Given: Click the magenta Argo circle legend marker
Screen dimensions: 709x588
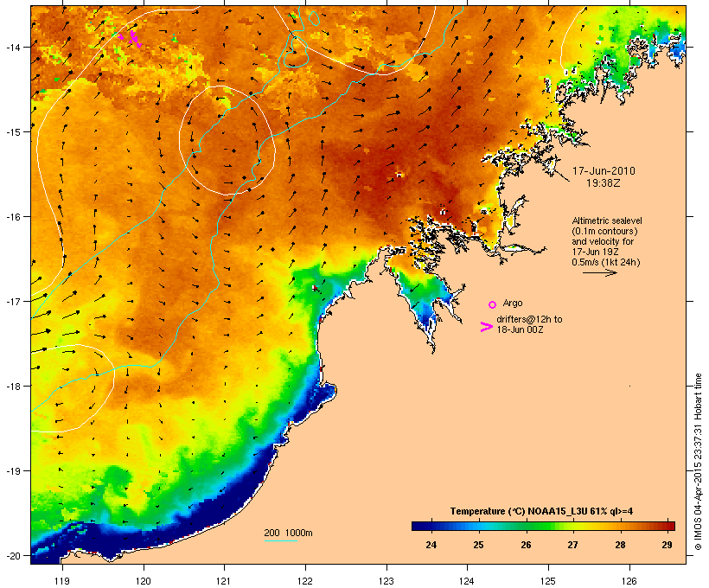Looking at the screenshot, I should [x=493, y=304].
